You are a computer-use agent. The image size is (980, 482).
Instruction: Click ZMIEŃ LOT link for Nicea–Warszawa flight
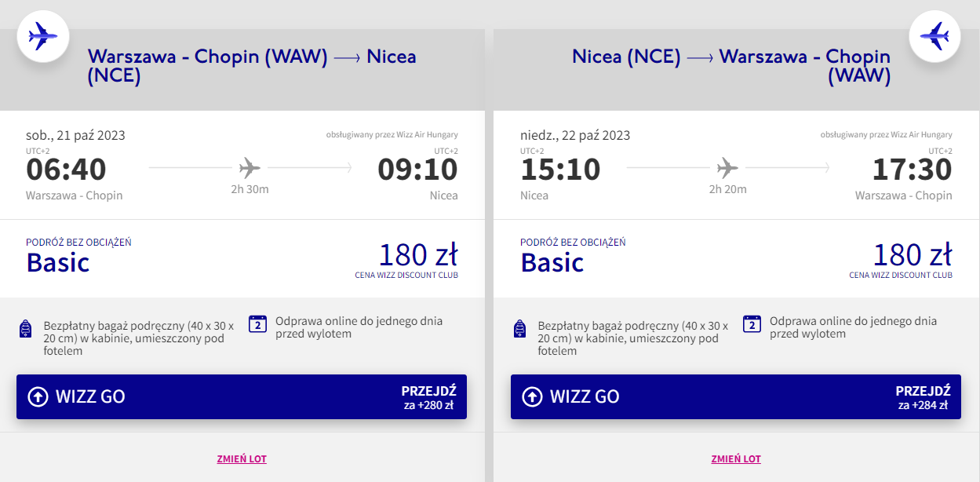tap(736, 459)
